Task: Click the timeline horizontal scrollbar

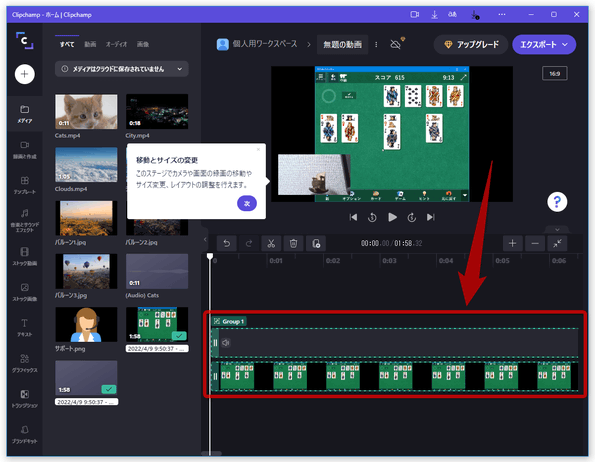Action: 211,453
